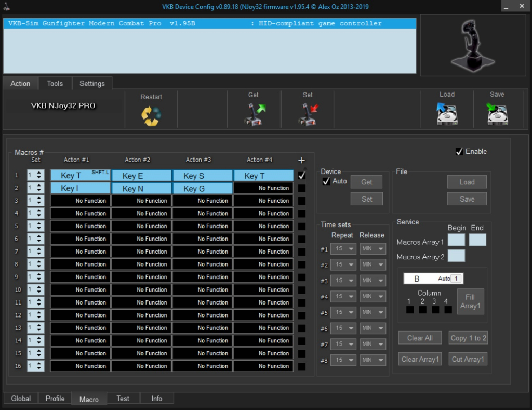The width and height of the screenshot is (532, 410).
Task: Click Load button in File group
Action: [x=467, y=182]
